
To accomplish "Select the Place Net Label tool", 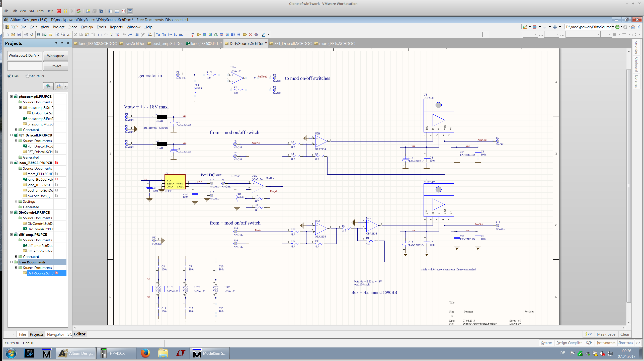I will pyautogui.click(x=181, y=35).
